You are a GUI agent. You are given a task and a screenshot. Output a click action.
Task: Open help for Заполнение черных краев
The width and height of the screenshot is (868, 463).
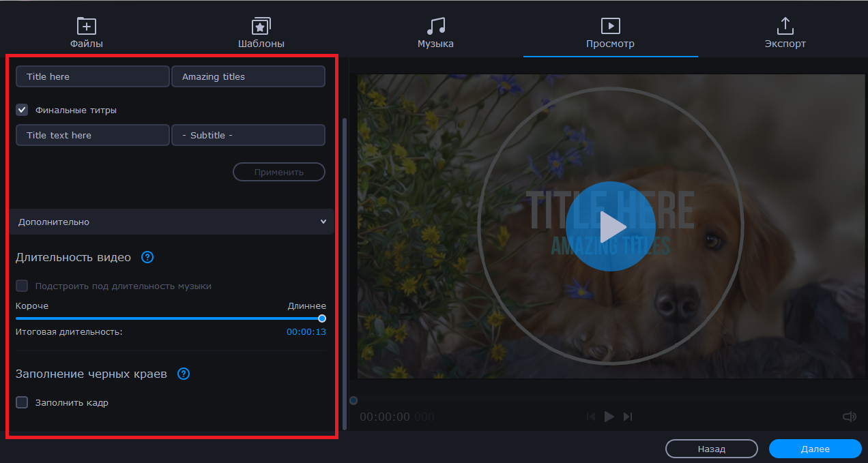183,374
